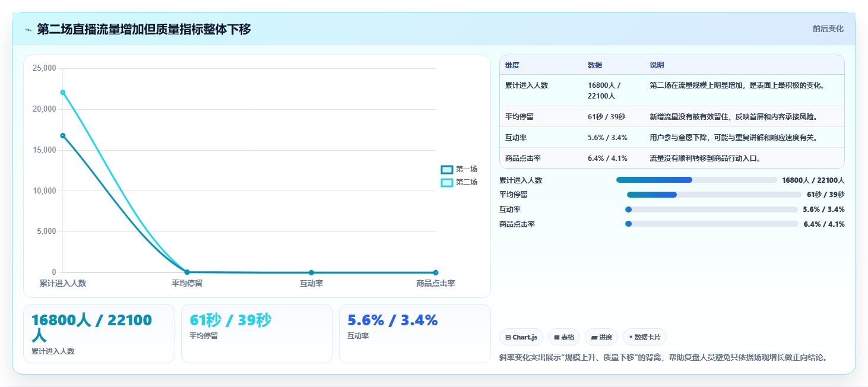Click the 第一场 legend color box
Screen dimensions: 868x387
pyautogui.click(x=447, y=169)
